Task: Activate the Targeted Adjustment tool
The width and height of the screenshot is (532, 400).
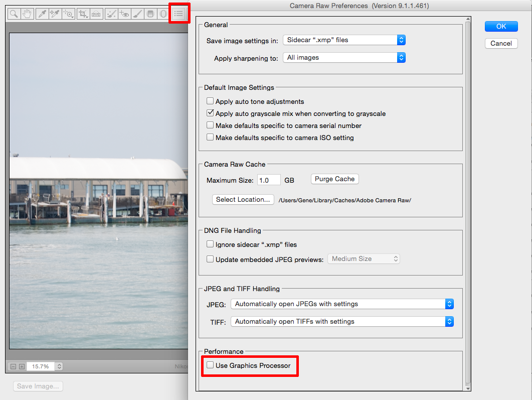Action: (x=69, y=14)
